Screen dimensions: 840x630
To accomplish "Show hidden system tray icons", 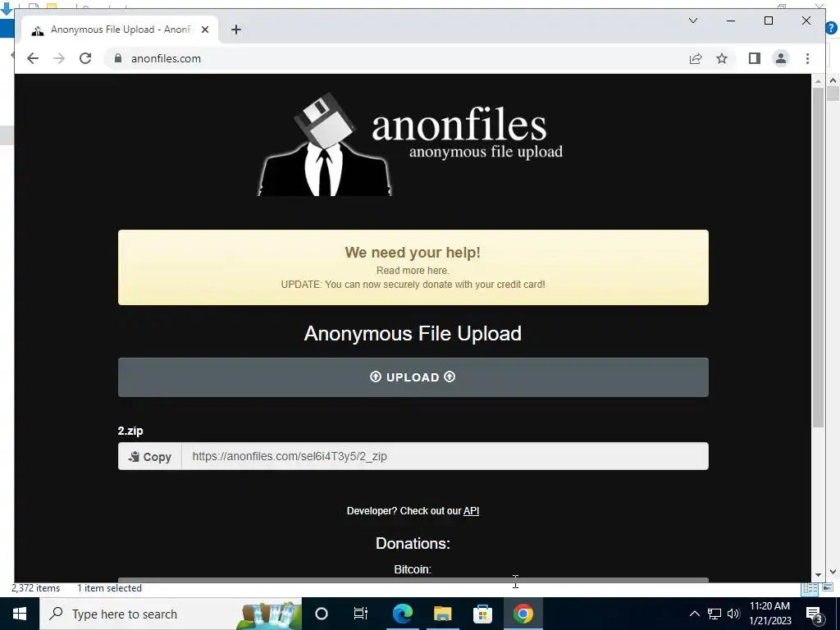I will (x=694, y=614).
